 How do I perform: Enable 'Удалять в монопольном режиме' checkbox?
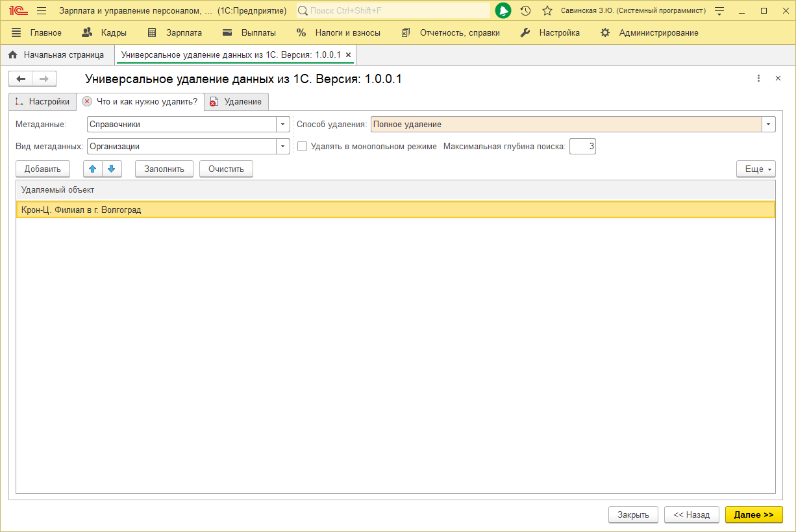coord(303,147)
